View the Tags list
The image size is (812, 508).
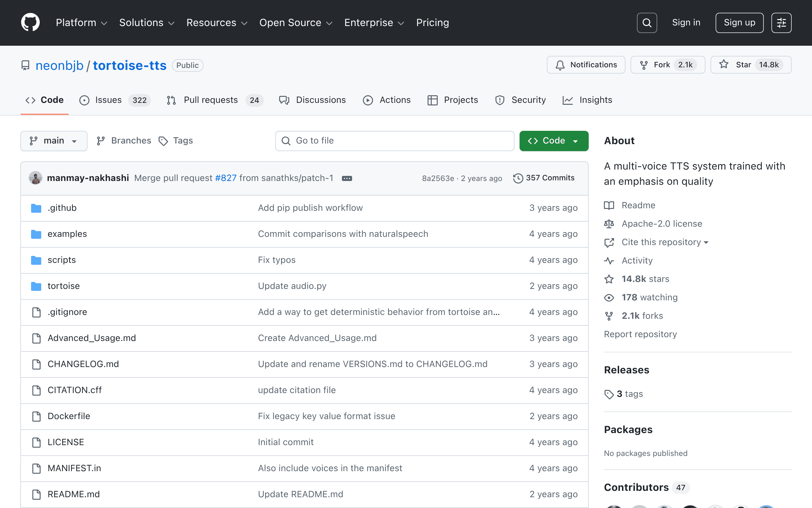176,141
